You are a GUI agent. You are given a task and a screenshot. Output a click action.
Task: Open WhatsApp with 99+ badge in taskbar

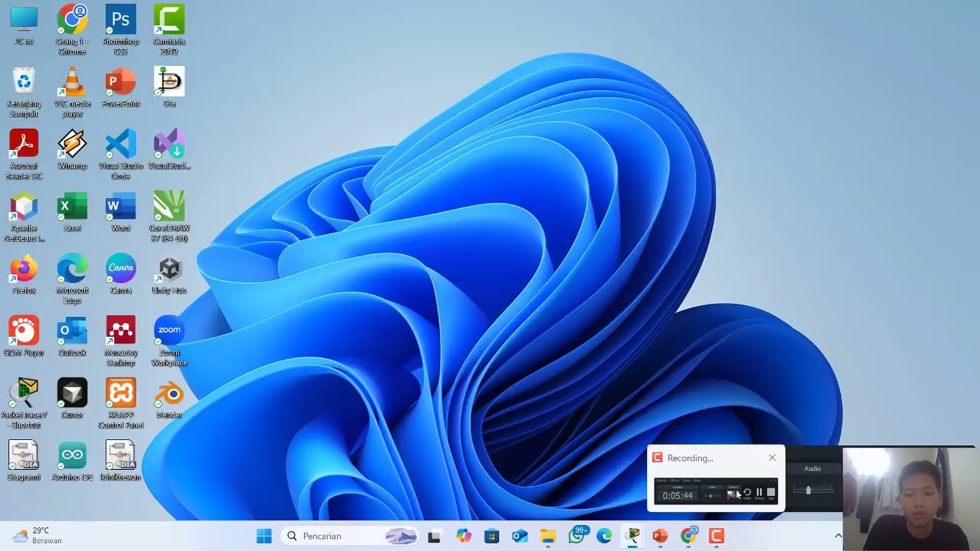pos(577,535)
